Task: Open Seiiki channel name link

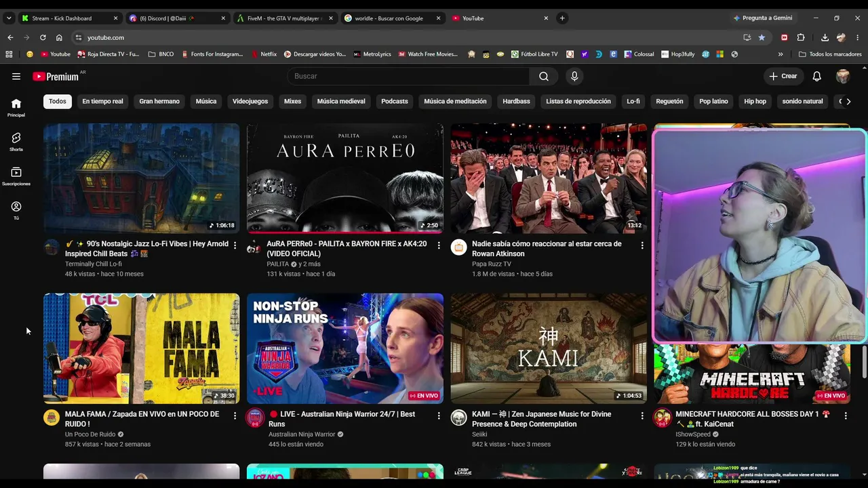Action: pyautogui.click(x=479, y=434)
